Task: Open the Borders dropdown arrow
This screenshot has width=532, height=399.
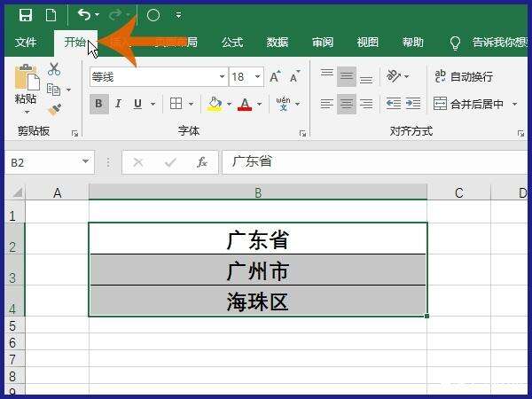Action: (x=191, y=104)
